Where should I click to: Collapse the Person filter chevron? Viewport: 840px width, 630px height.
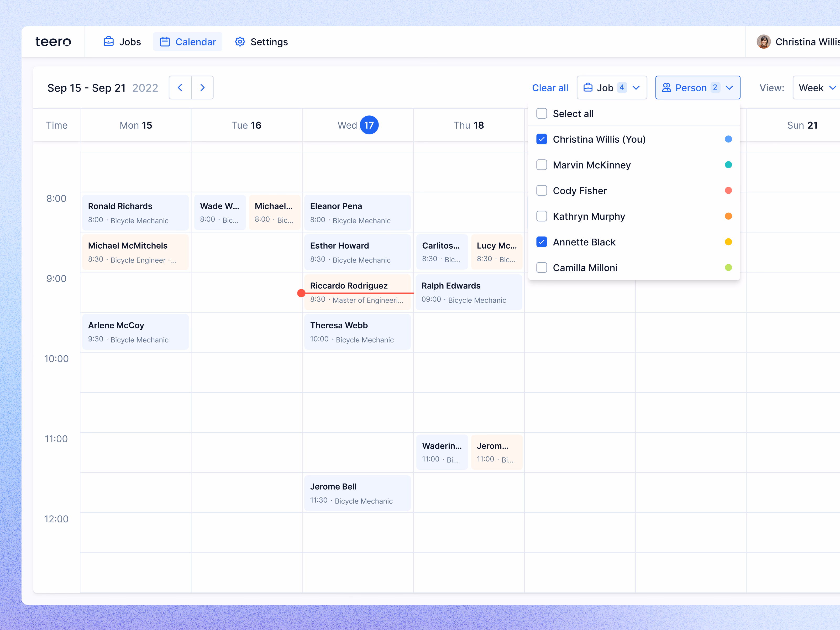pyautogui.click(x=729, y=88)
